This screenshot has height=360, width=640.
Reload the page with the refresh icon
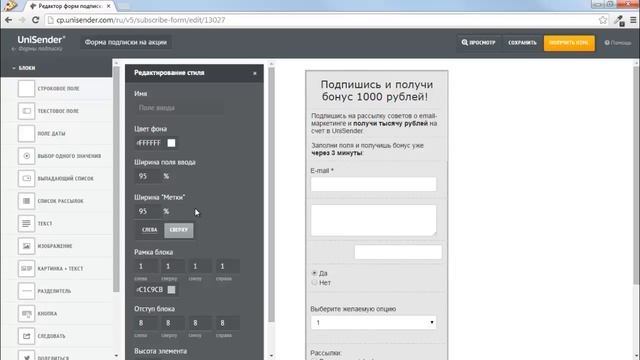pos(36,20)
